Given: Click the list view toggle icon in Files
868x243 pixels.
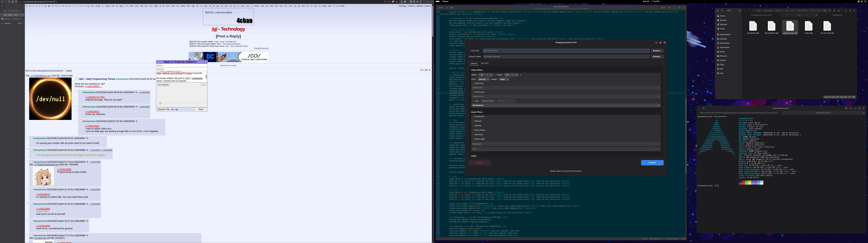Looking at the screenshot, I should pyautogui.click(x=839, y=11).
